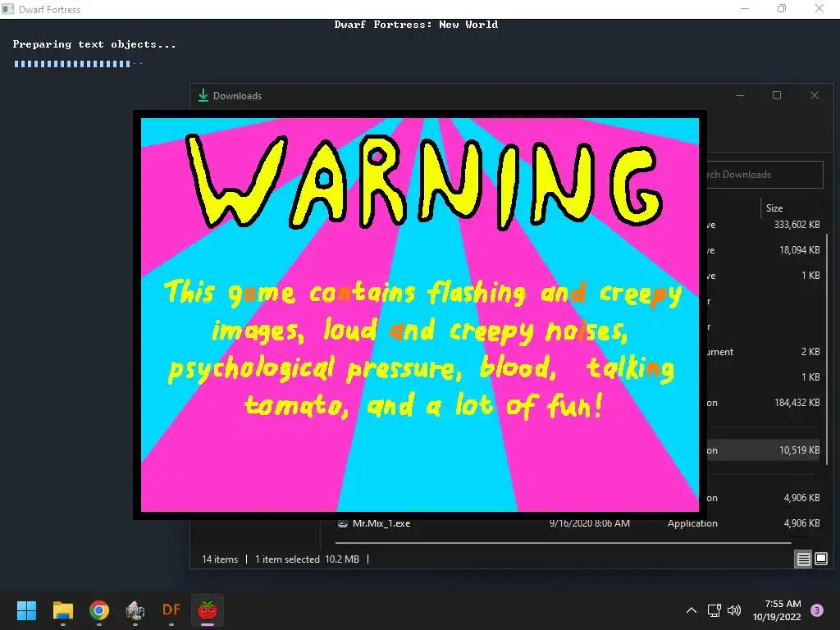Minimize the Downloads window

[740, 95]
